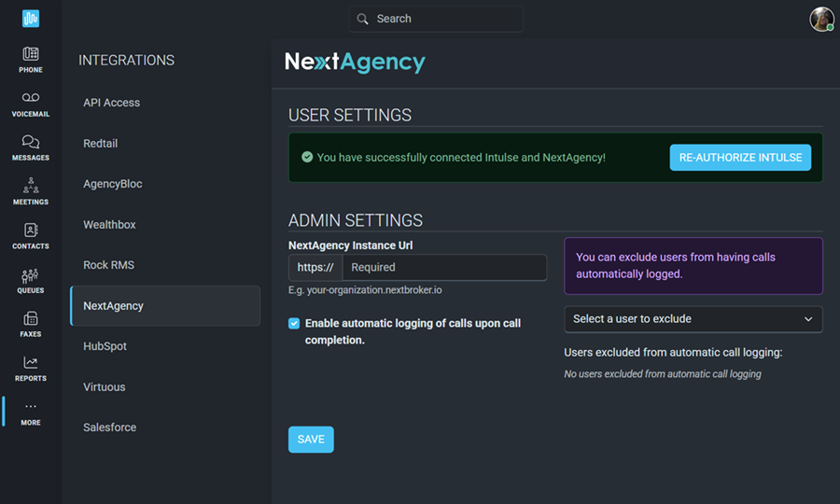The height and width of the screenshot is (504, 840).
Task: Select AgencyBloc integration
Action: coord(165,184)
